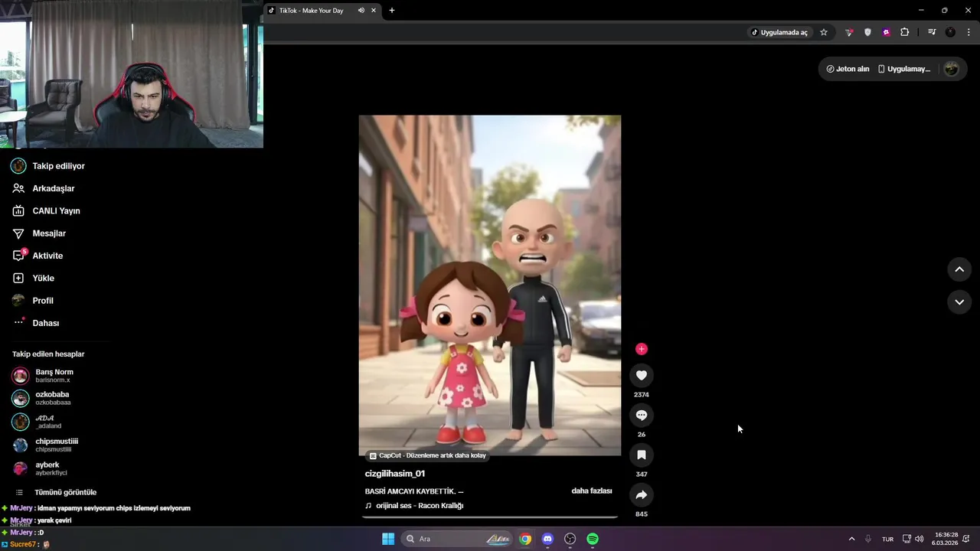Screen dimensions: 980x551
Task: Open the purple camera extension icon
Action: 886,32
